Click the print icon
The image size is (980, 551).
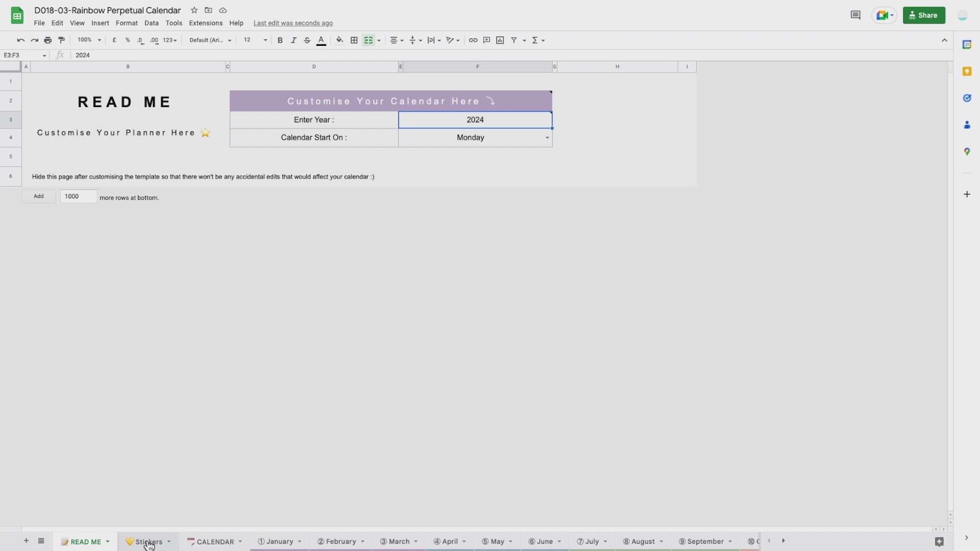point(48,40)
